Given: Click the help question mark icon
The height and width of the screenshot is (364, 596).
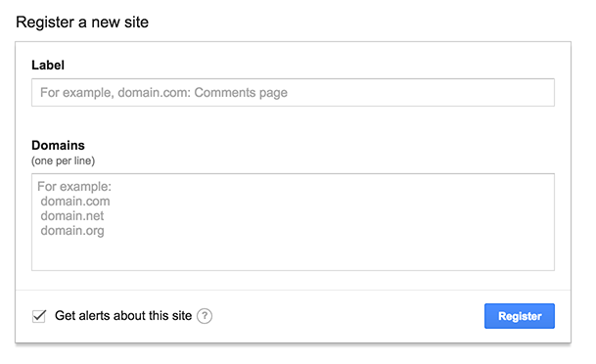Looking at the screenshot, I should [205, 316].
